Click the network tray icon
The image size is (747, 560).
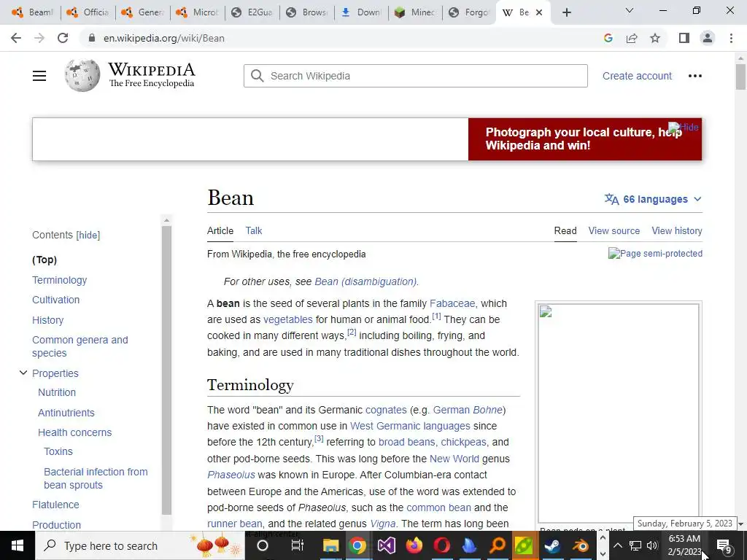[635, 545]
